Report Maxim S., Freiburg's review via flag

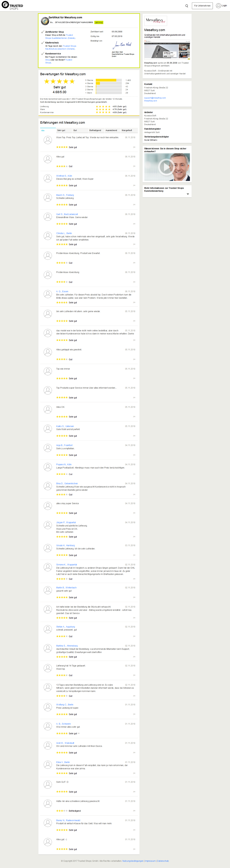[x=134, y=205]
